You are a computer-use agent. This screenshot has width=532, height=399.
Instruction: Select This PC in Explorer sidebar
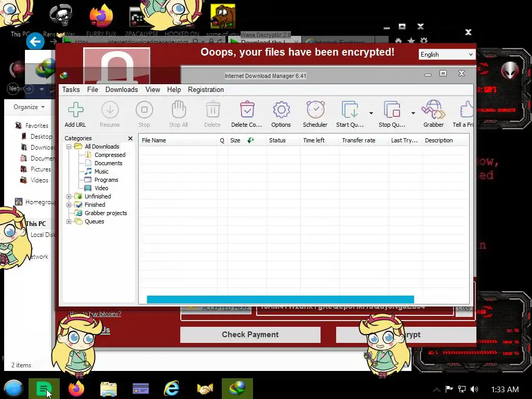tap(35, 223)
